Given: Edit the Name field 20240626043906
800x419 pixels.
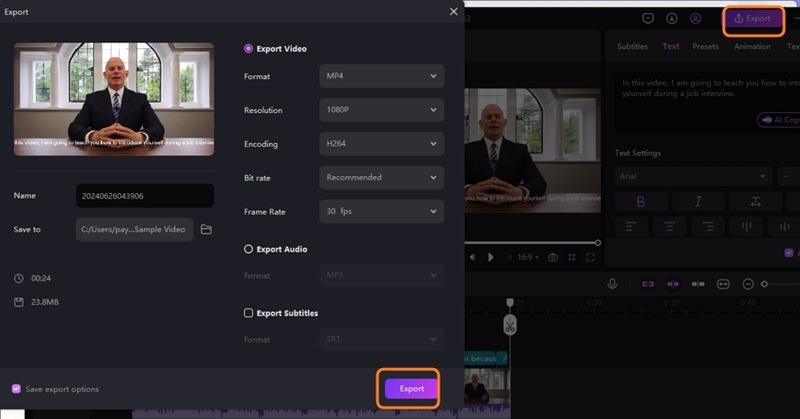Looking at the screenshot, I should 145,196.
